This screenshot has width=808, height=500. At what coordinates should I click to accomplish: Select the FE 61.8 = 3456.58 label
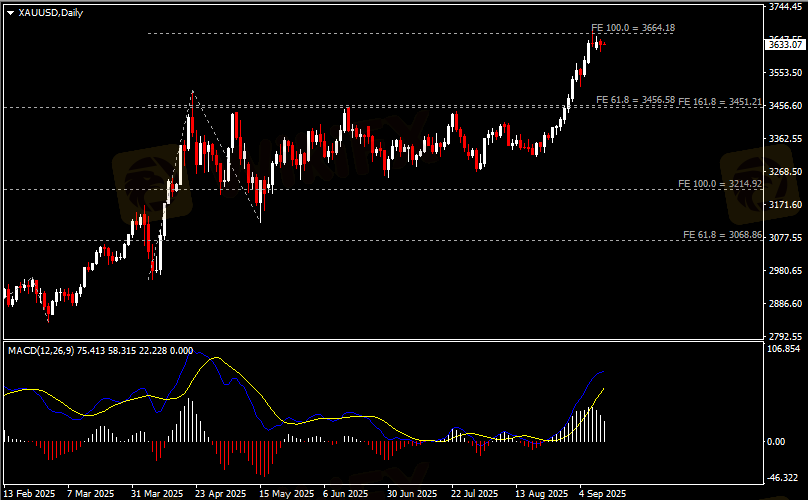pos(635,100)
